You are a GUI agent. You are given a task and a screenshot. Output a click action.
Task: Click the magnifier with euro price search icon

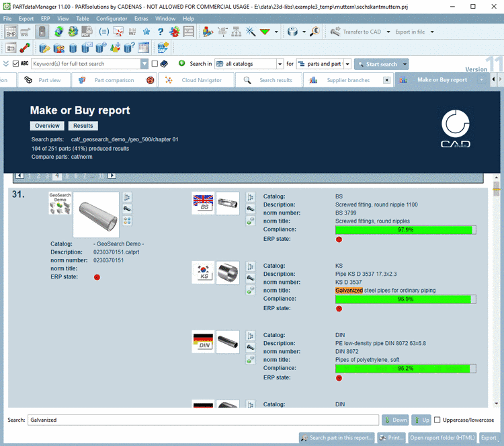tap(314, 32)
